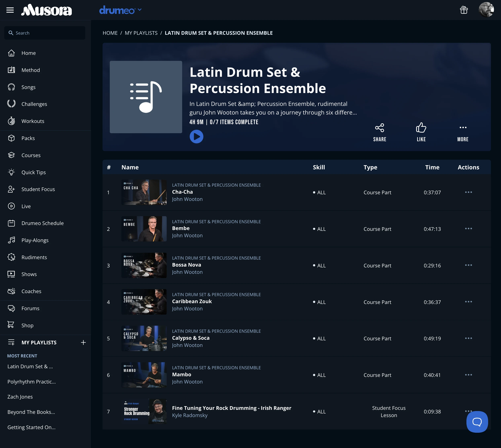Open actions menu for Bembe row
The width and height of the screenshot is (501, 448).
[x=468, y=229]
